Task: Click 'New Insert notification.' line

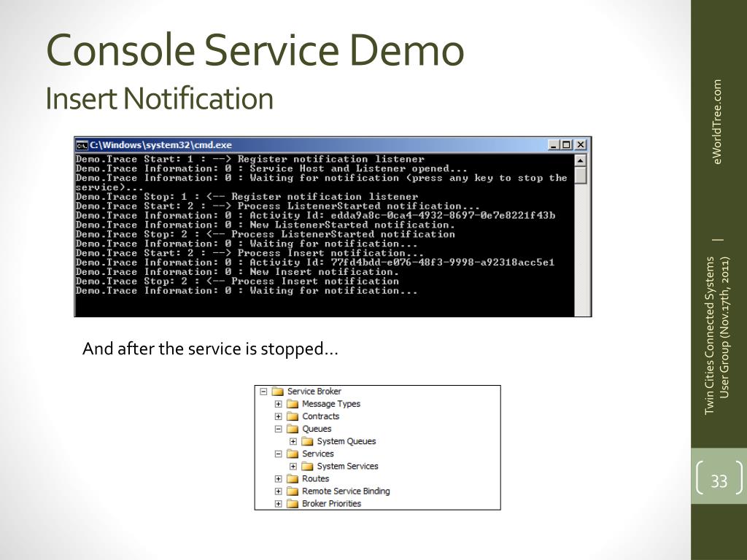Action: pyautogui.click(x=237, y=272)
